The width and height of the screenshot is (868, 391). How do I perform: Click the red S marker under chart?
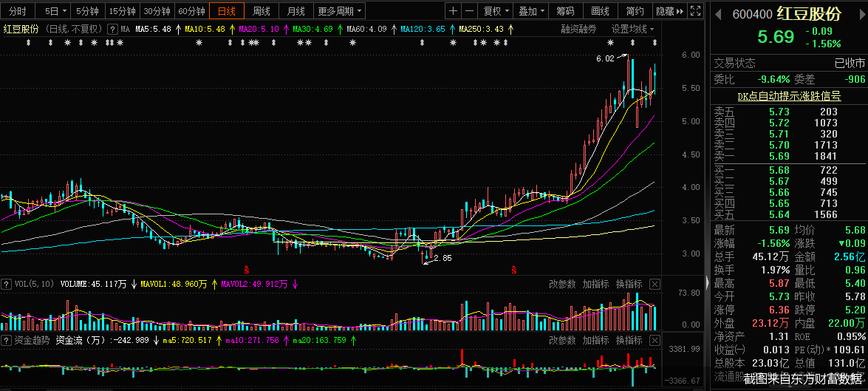pyautogui.click(x=246, y=268)
